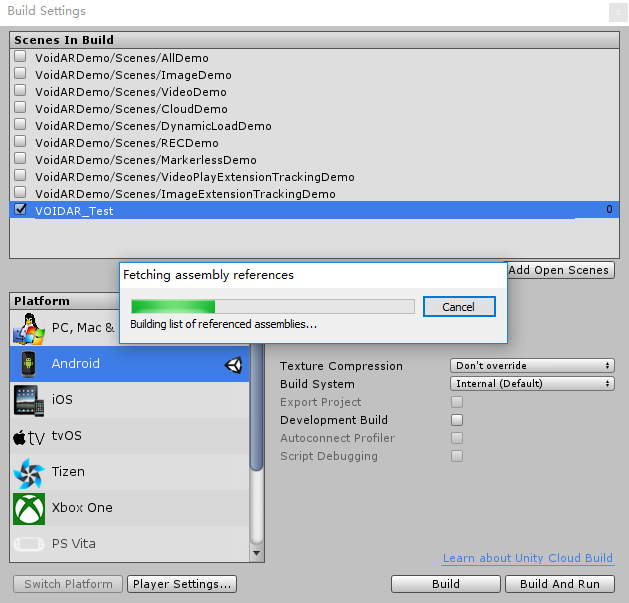629x603 pixels.
Task: Select the PS Vita platform label
Action: pos(74,544)
